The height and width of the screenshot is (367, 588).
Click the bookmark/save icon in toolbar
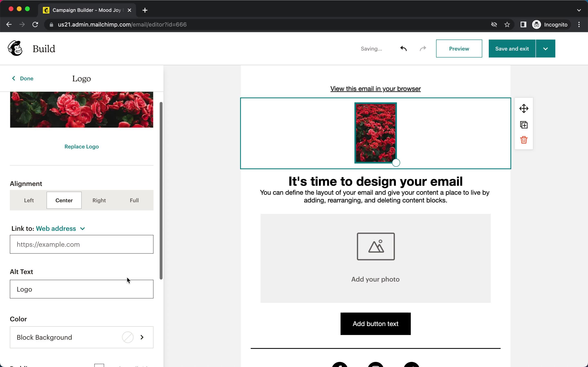[507, 24]
